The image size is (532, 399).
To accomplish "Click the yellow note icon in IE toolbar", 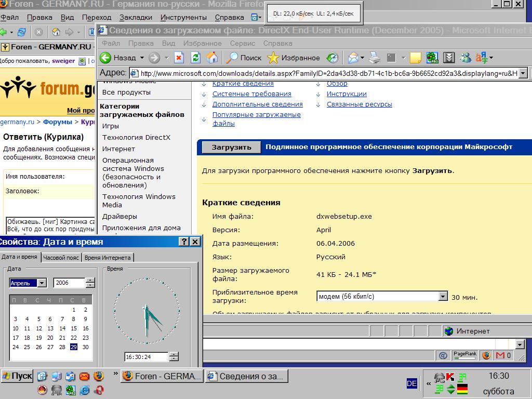I will [415, 58].
